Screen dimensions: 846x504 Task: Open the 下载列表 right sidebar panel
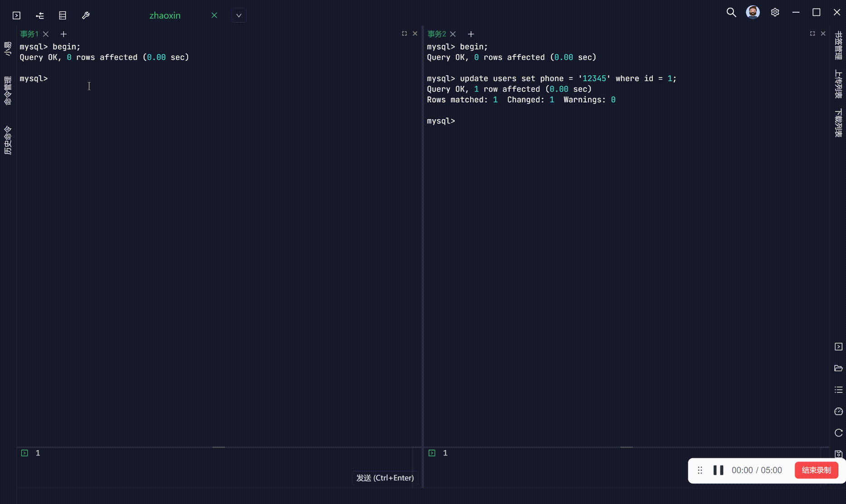pyautogui.click(x=838, y=123)
